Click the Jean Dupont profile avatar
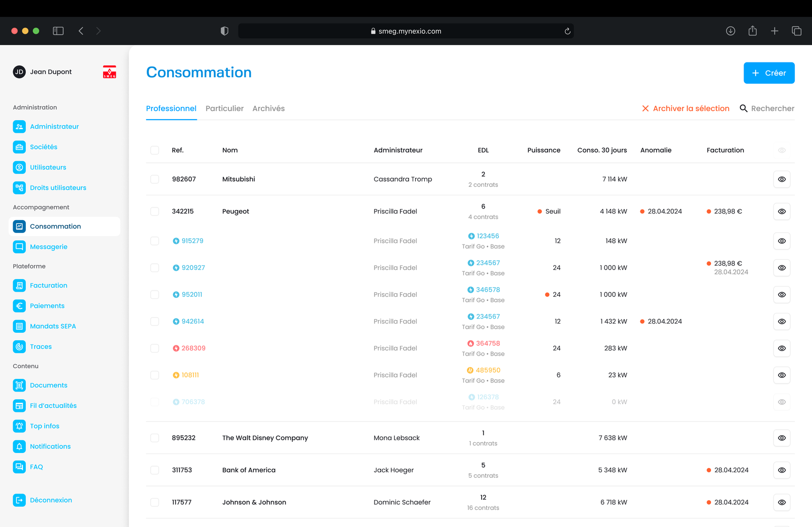812x527 pixels. pyautogui.click(x=19, y=72)
